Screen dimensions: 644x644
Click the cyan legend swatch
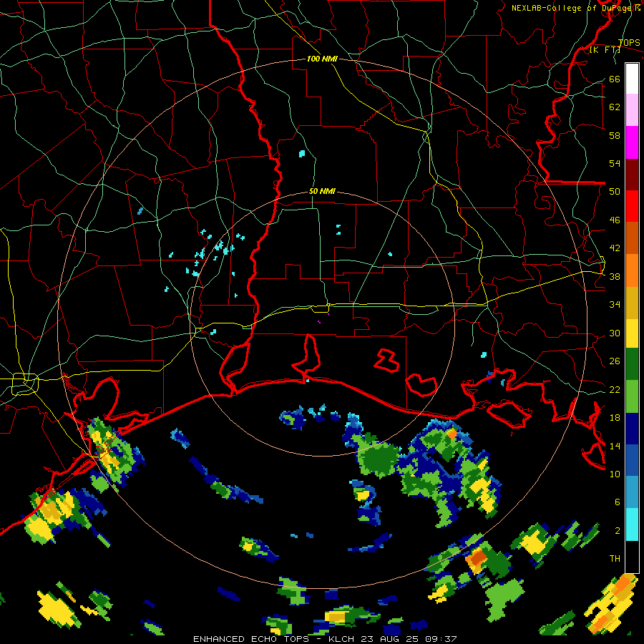(632, 525)
